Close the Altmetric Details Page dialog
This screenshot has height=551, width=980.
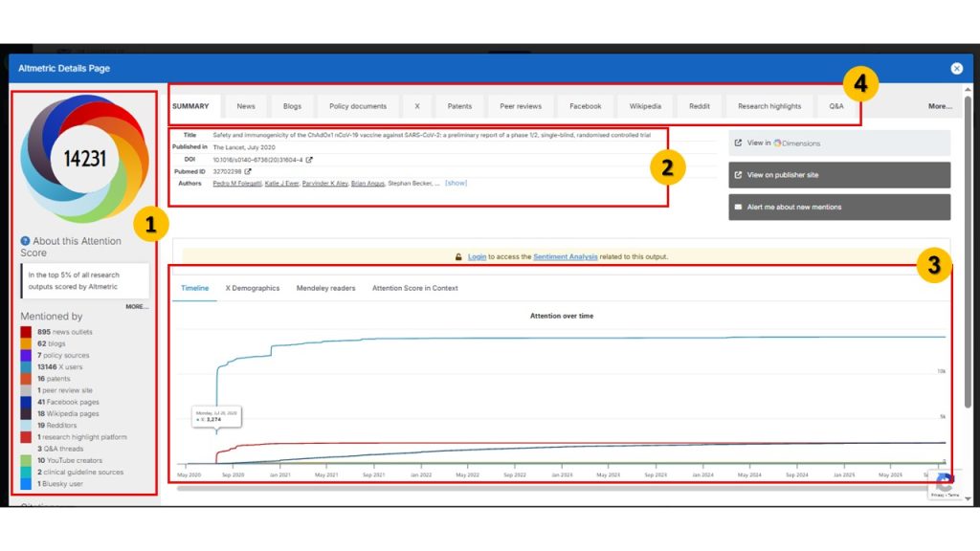point(956,69)
